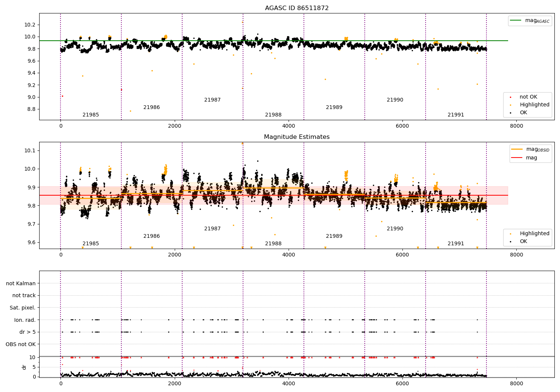Click the 9.6 y-tick of Magnitude Estimates plot
The image size is (560, 392).
(31, 243)
